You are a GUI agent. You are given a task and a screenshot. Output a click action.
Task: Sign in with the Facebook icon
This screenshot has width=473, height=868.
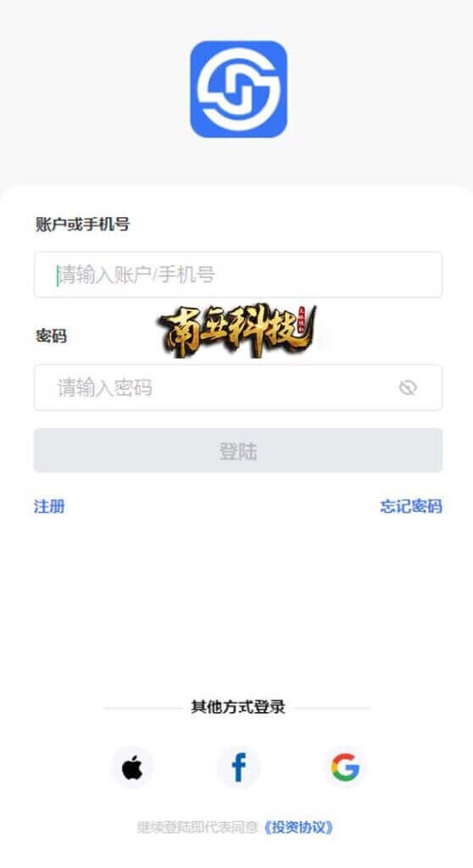click(239, 767)
